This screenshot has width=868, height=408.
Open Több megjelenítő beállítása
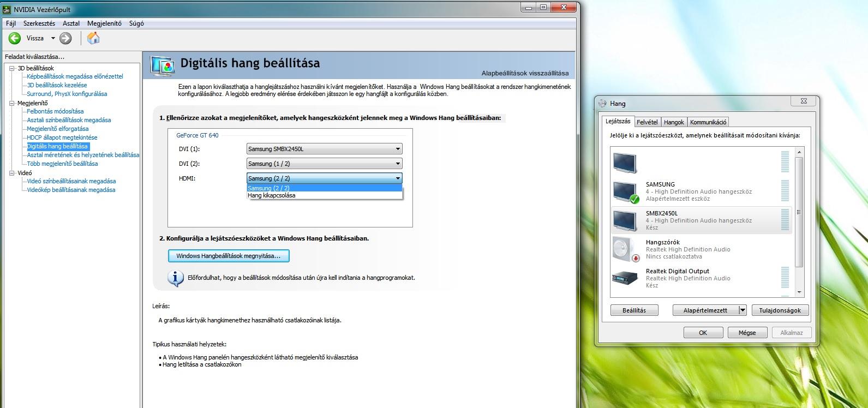tap(62, 164)
